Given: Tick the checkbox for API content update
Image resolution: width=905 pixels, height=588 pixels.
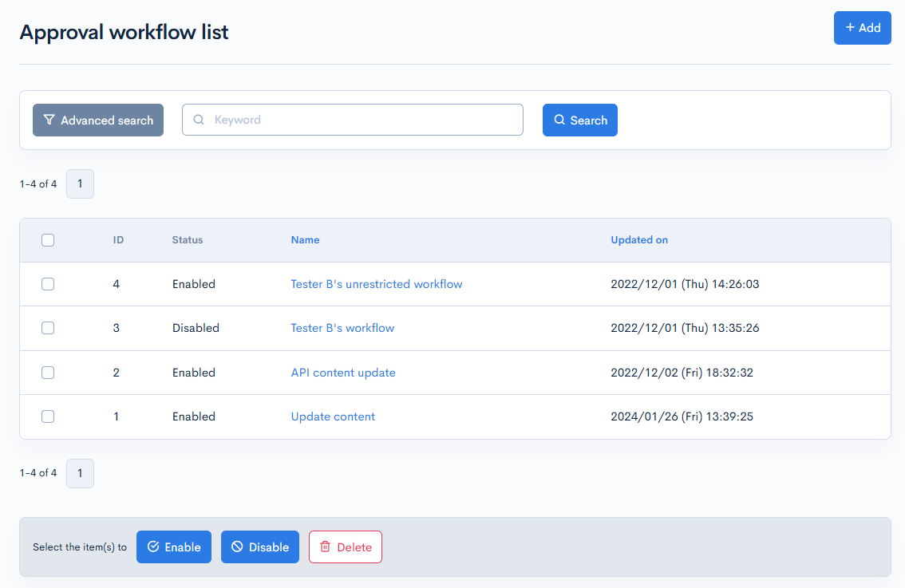Looking at the screenshot, I should click(48, 373).
